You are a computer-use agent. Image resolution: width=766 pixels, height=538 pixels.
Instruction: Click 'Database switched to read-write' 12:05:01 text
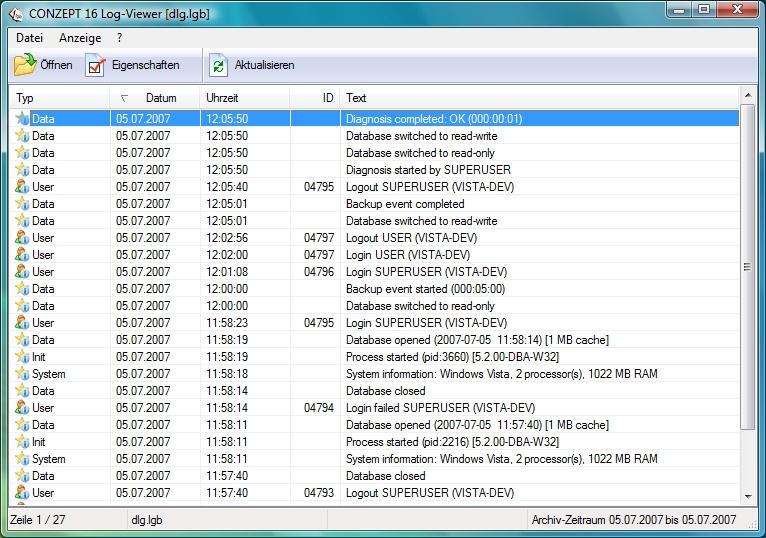(x=422, y=221)
